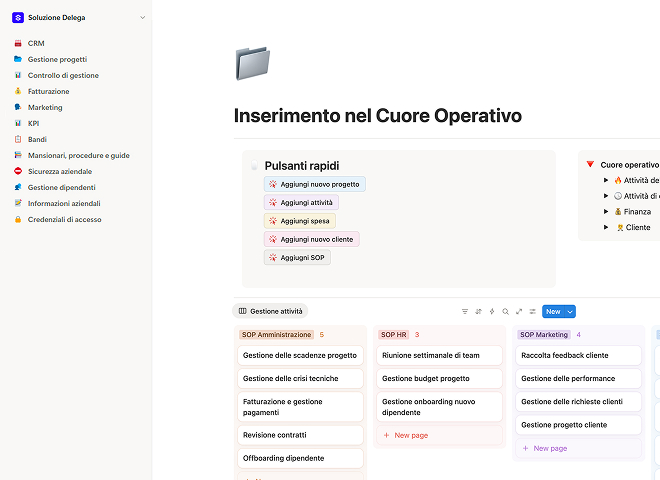The image size is (660, 480).
Task: Click the clipboard icon next to Bandi
Action: (x=18, y=139)
